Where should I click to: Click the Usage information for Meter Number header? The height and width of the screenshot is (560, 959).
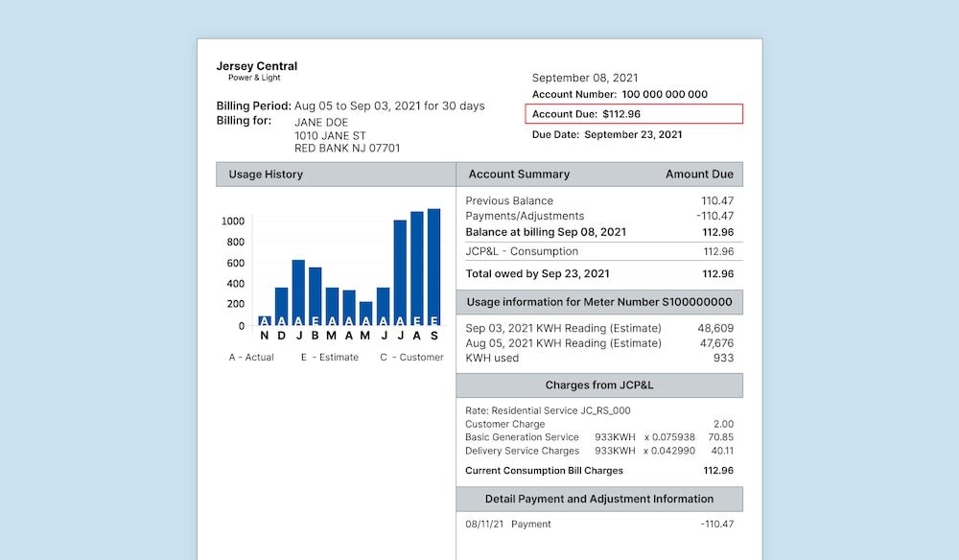pos(599,302)
